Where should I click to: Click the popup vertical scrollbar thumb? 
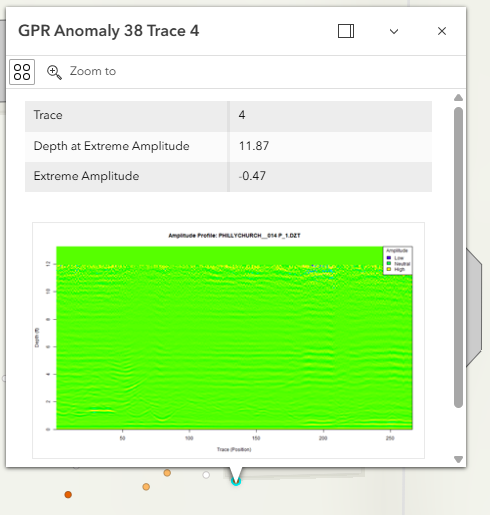click(x=458, y=257)
